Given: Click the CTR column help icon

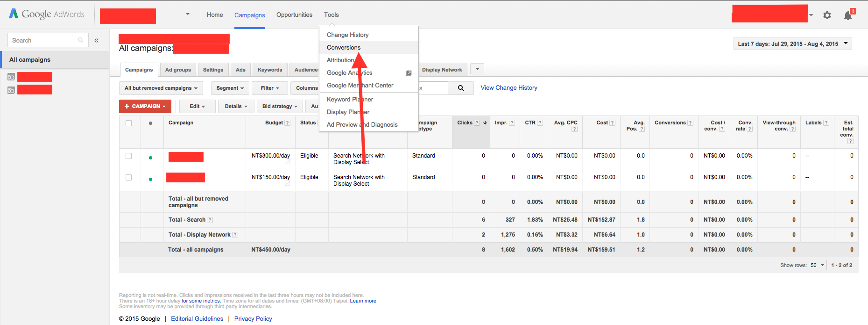Looking at the screenshot, I should tap(540, 123).
